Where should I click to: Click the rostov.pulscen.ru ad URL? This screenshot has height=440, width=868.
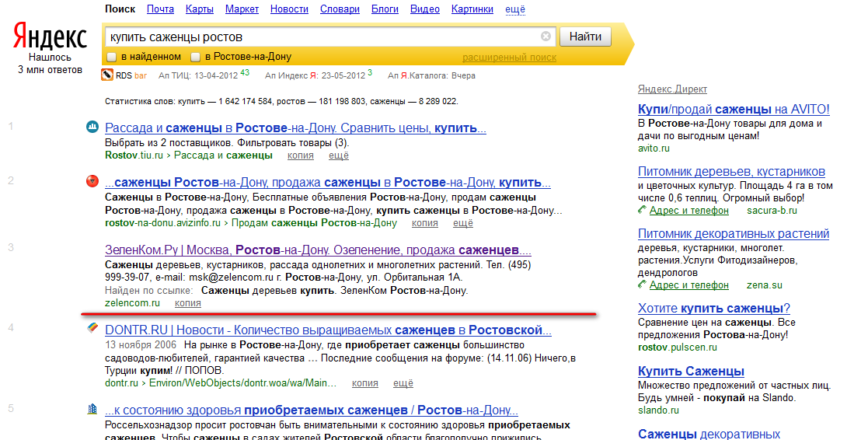(x=677, y=347)
